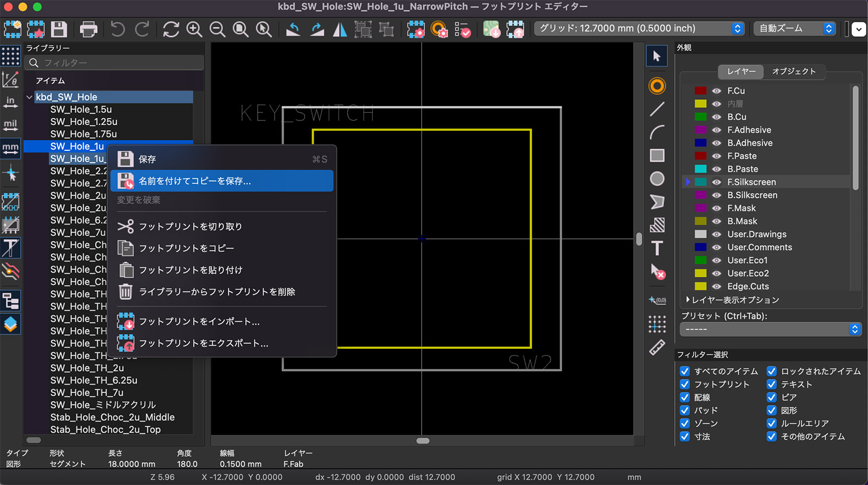Select the Draw Arc tool
The image size is (868, 485).
tap(657, 132)
